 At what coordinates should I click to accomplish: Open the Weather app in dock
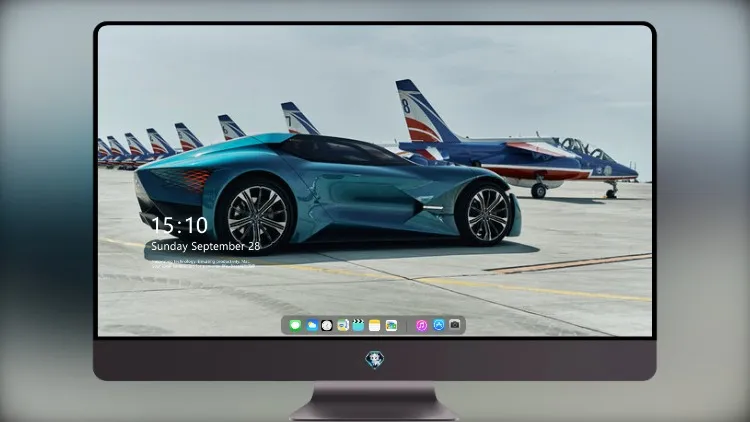click(311, 325)
